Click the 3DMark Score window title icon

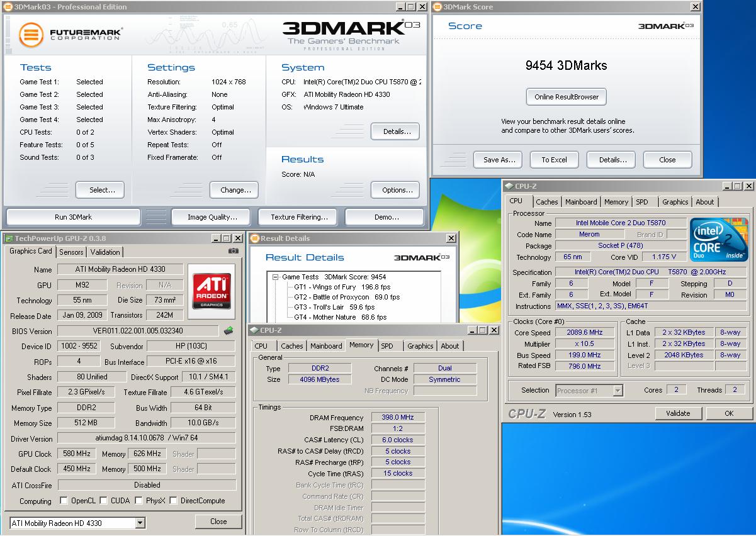438,7
